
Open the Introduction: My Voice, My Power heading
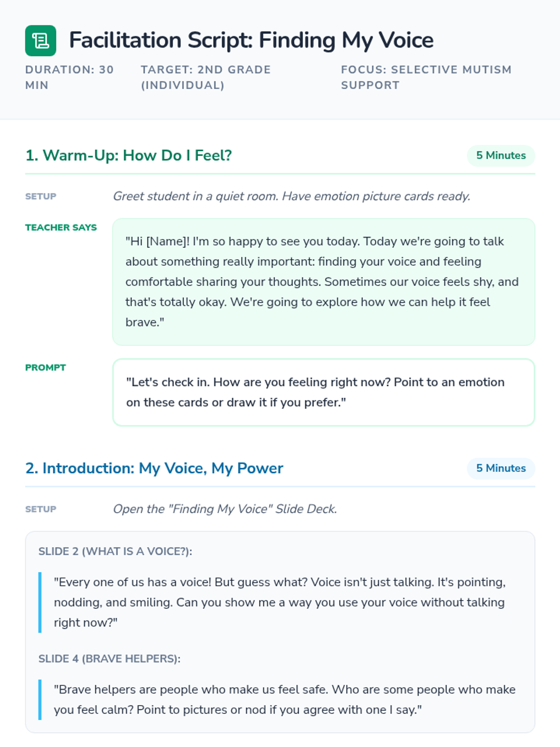(x=154, y=468)
